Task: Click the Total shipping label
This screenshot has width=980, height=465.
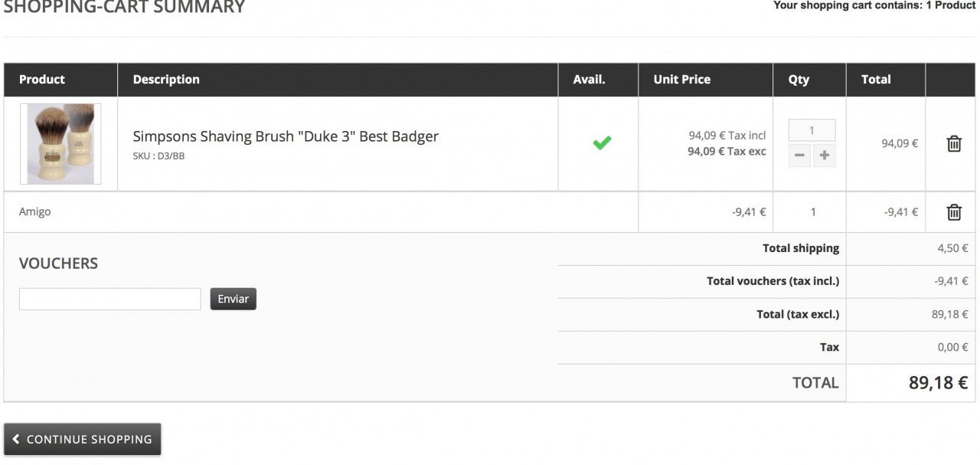Action: pos(800,248)
